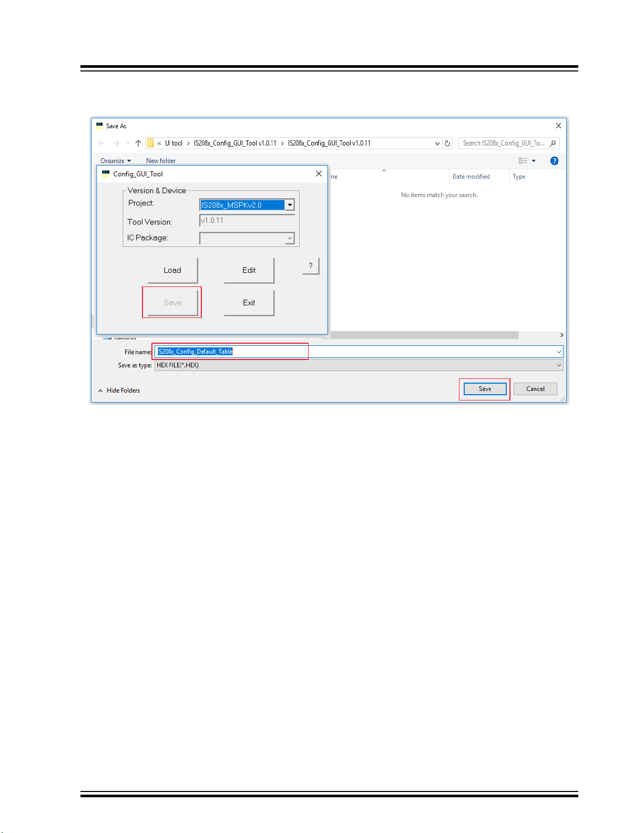
Task: Click the horizontal scrollbar right arrow
Action: (561, 335)
